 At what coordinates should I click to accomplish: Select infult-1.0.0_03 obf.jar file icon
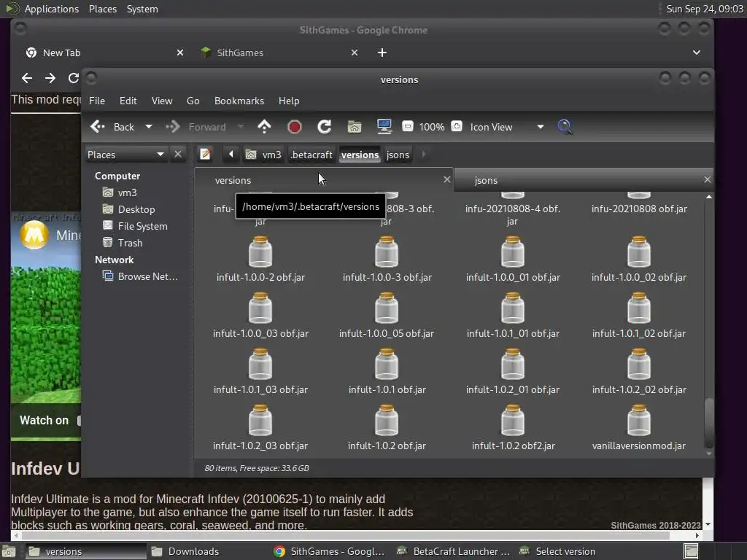coord(260,308)
